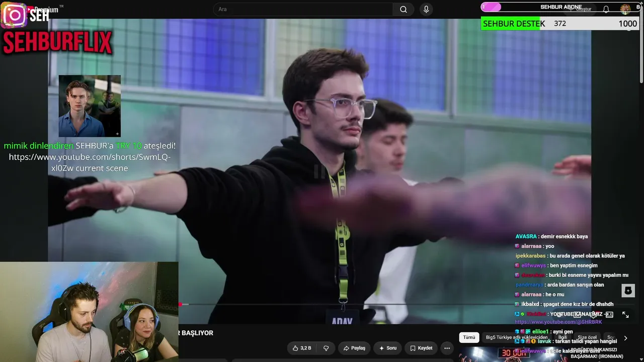Click the İMKANSIZI BAŞARMAK (IRONMAN) video title

(597, 353)
